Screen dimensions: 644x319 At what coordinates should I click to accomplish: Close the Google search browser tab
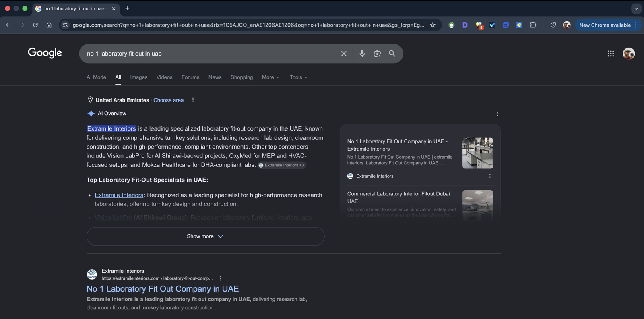coord(114,8)
